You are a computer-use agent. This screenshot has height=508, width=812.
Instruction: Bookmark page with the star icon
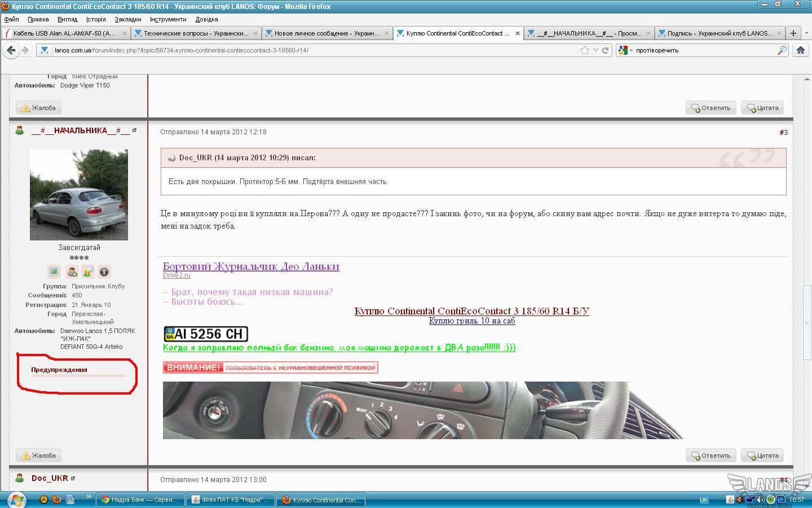point(585,50)
